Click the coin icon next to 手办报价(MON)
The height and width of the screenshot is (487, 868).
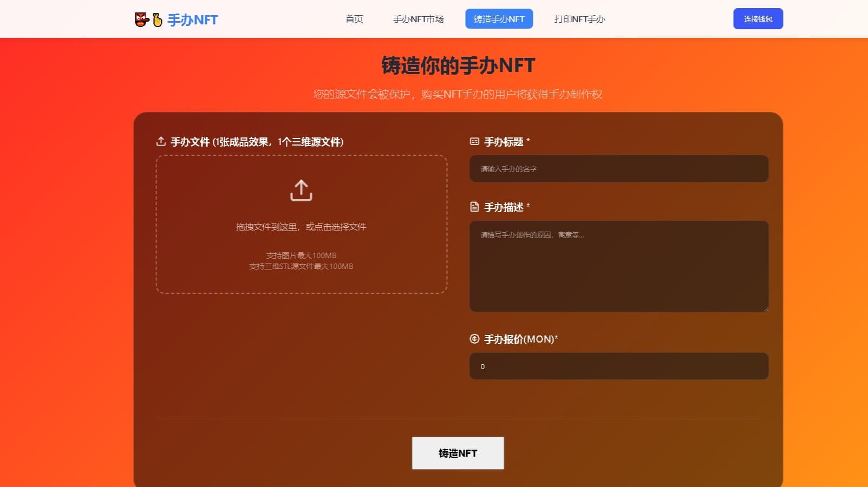(474, 339)
